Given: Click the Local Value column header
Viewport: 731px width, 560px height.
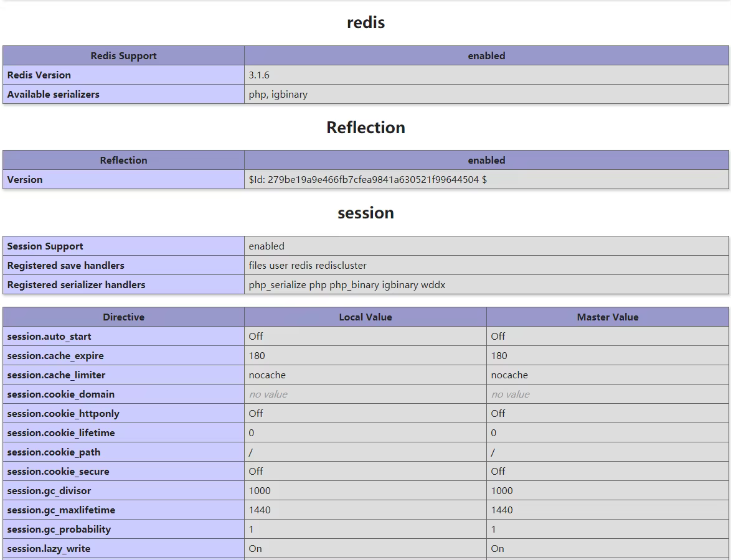Looking at the screenshot, I should pos(365,317).
